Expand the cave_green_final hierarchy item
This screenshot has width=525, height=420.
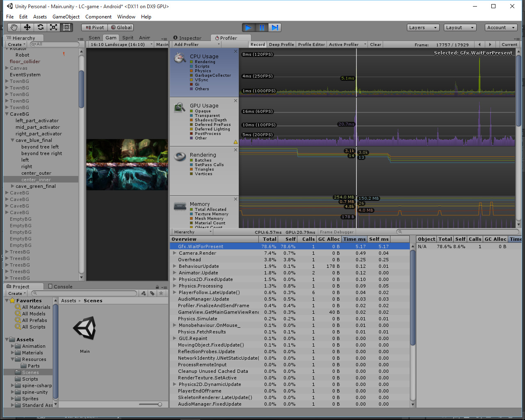coord(12,186)
